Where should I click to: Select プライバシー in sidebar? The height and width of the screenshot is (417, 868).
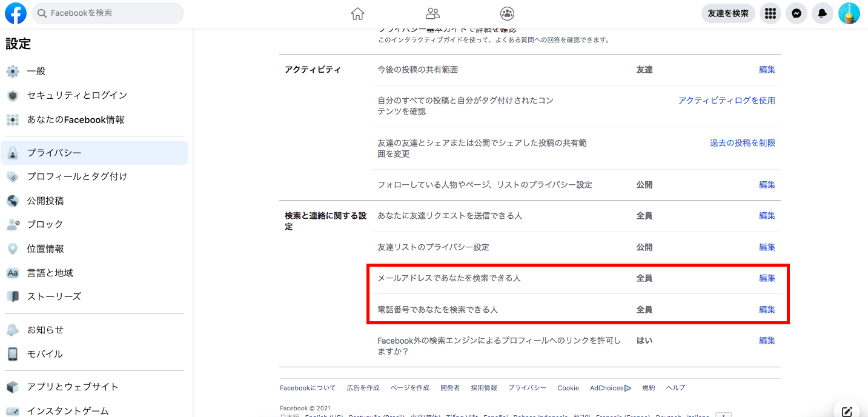[94, 153]
